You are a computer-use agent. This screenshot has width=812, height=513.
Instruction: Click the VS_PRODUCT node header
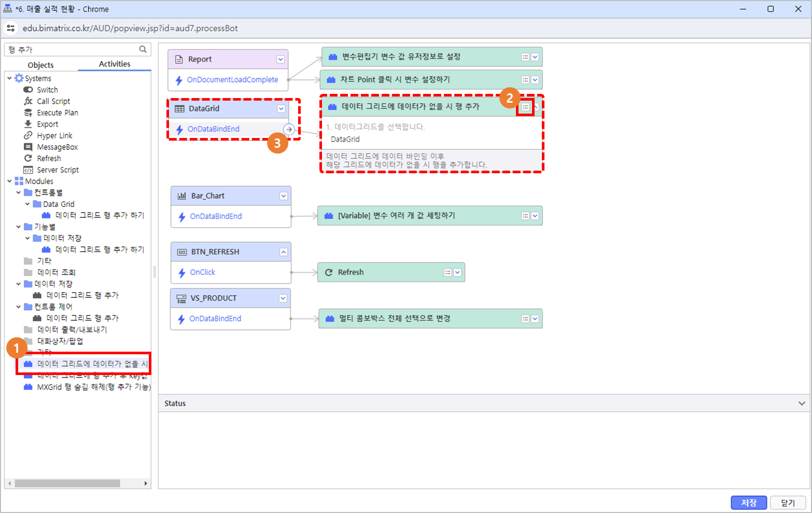(230, 298)
